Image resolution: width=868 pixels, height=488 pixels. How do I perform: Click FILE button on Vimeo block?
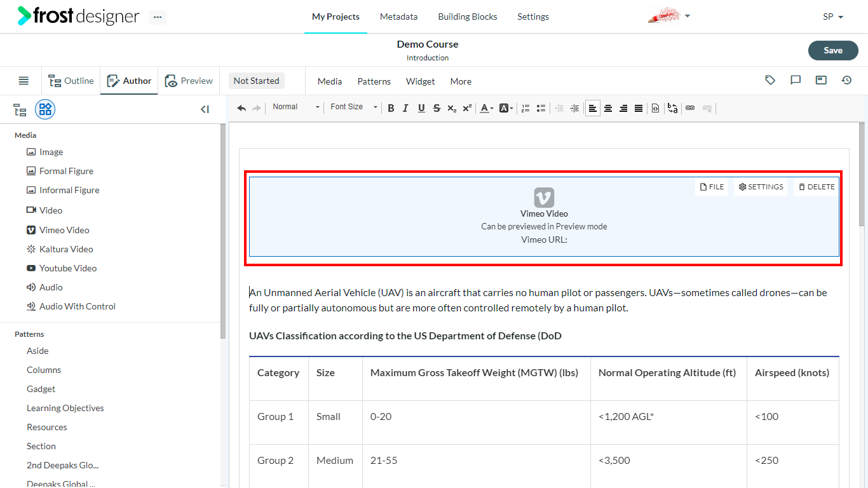click(x=712, y=187)
